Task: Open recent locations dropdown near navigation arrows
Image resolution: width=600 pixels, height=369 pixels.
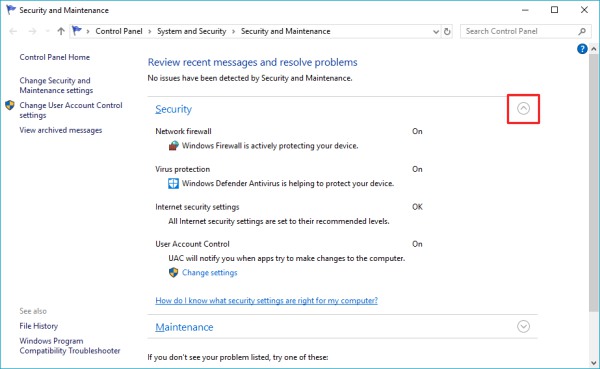Action: (47, 31)
